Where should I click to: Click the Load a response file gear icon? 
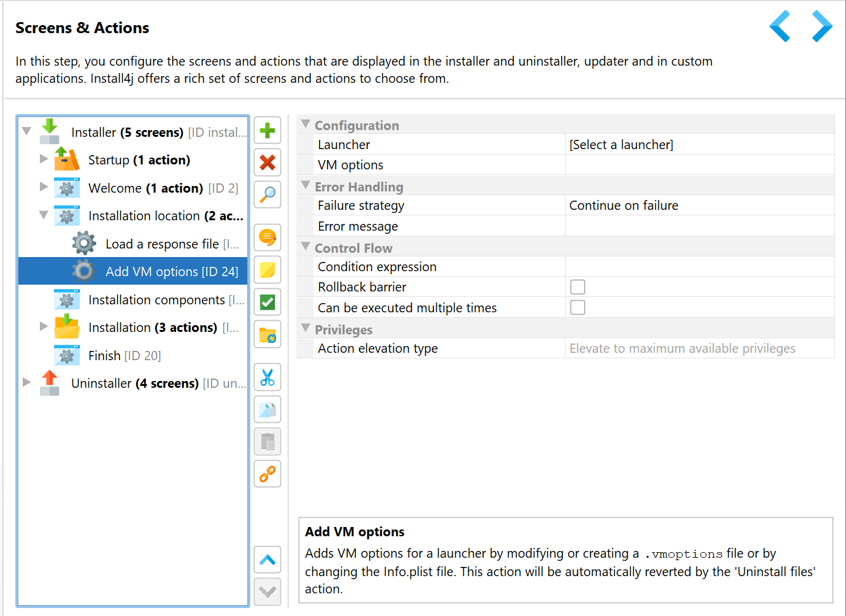[84, 244]
